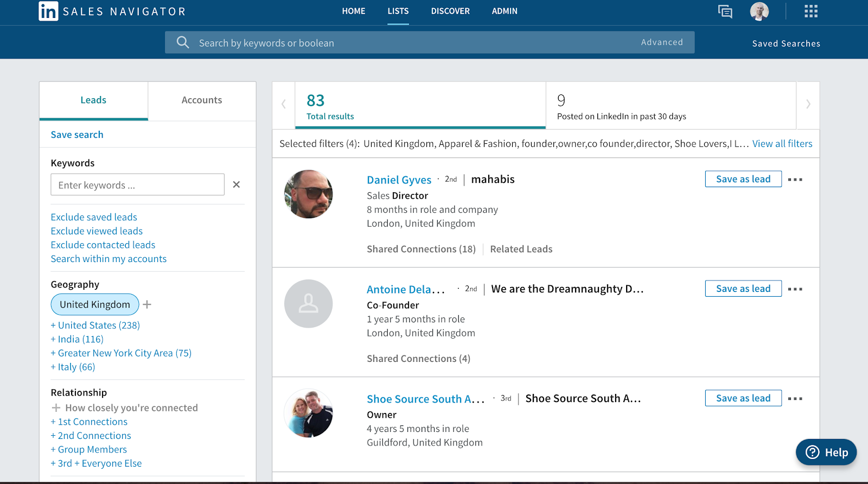The height and width of the screenshot is (484, 868).
Task: Open Antoine Dela placeholder avatar
Action: point(309,304)
